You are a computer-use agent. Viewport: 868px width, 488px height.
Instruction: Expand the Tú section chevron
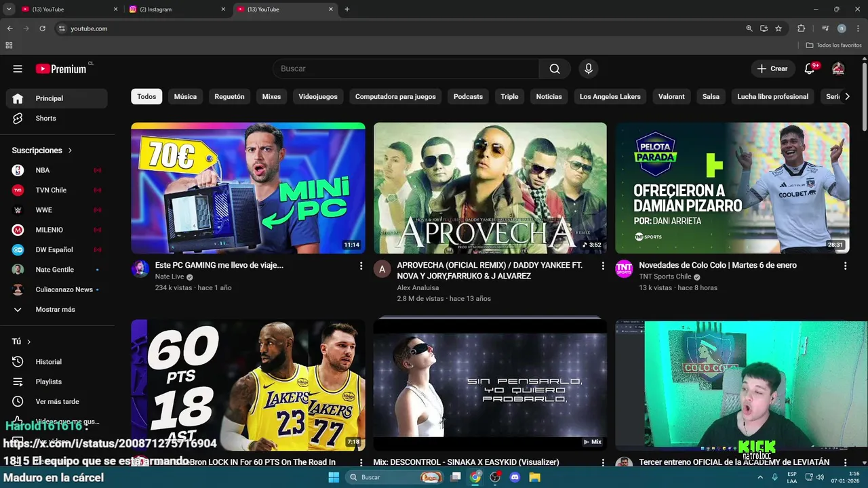click(28, 342)
